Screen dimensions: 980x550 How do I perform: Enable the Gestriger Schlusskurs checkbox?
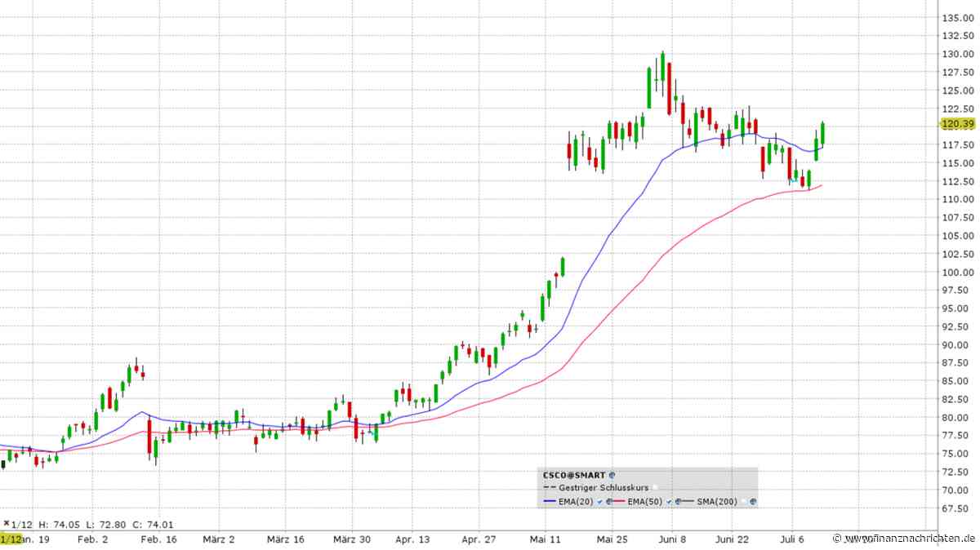click(x=655, y=487)
